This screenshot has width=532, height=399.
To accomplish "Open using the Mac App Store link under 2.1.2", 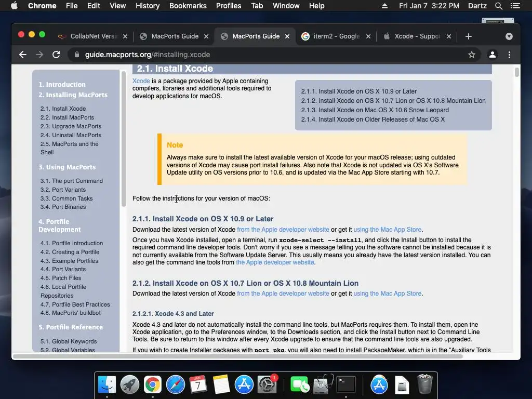I will (x=388, y=294).
